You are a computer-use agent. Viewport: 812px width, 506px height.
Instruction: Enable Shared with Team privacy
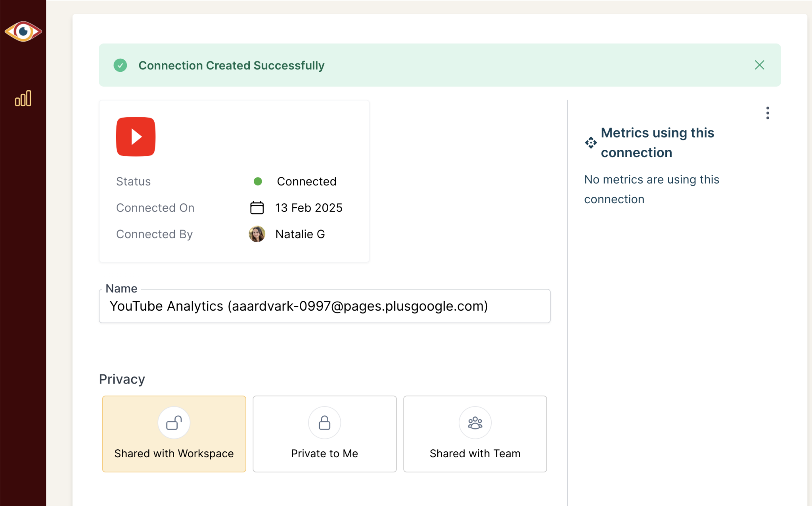click(475, 434)
